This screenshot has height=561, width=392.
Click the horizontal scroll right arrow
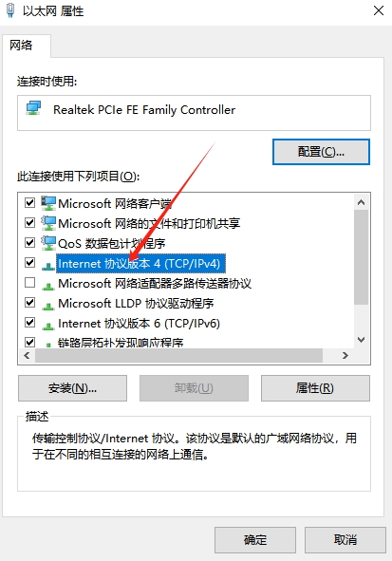point(345,355)
